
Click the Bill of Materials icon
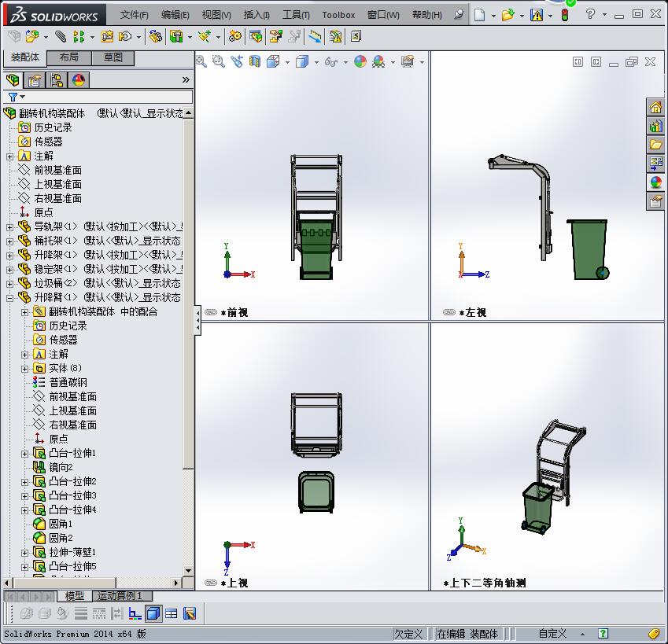256,37
